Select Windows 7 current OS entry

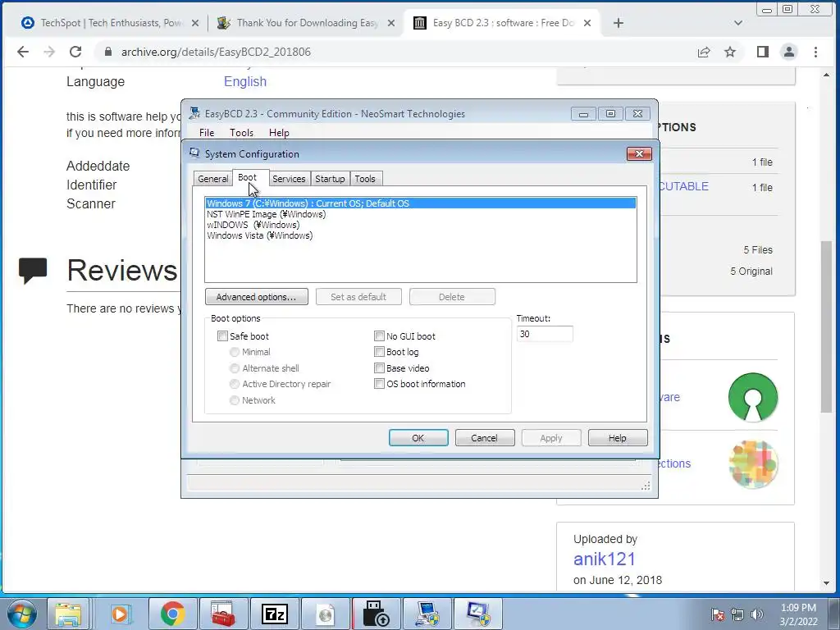coord(421,203)
